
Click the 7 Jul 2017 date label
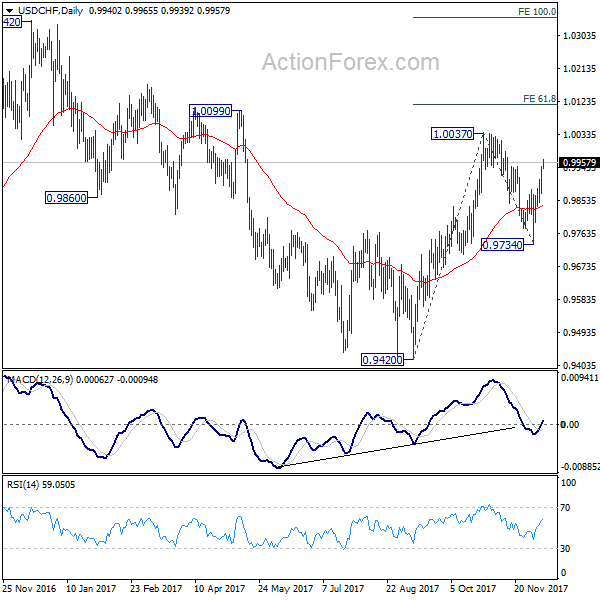tap(343, 588)
